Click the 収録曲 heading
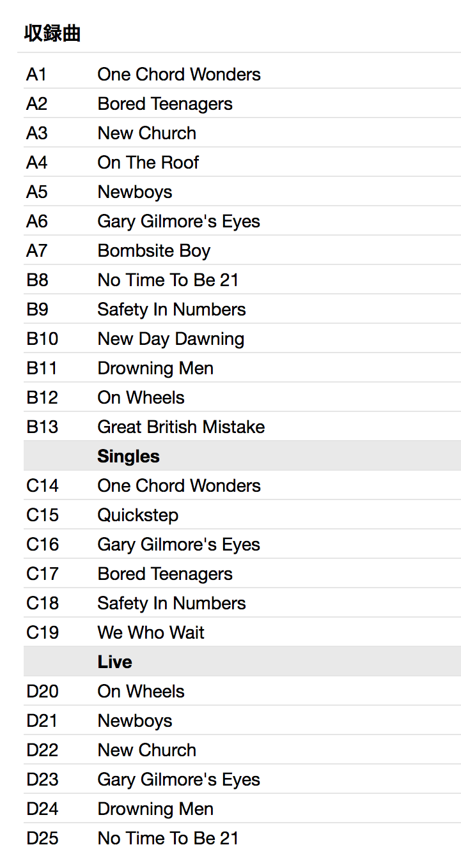The image size is (461, 868). [52, 33]
